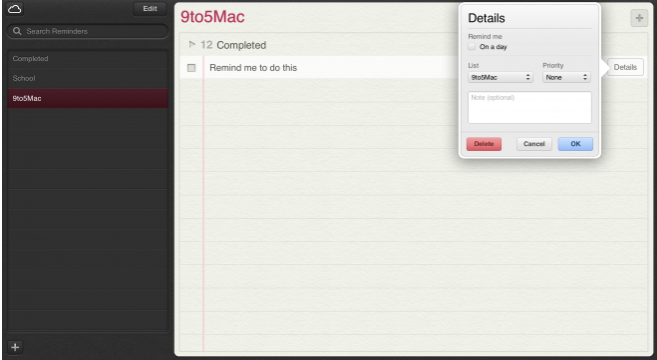
Task: Focus the Search Reminders field
Action: (88, 31)
